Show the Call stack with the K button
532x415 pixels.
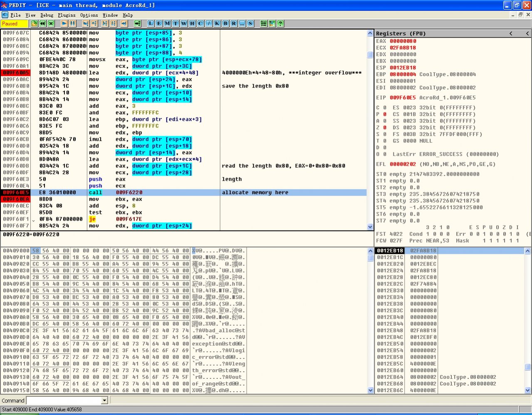[x=217, y=24]
